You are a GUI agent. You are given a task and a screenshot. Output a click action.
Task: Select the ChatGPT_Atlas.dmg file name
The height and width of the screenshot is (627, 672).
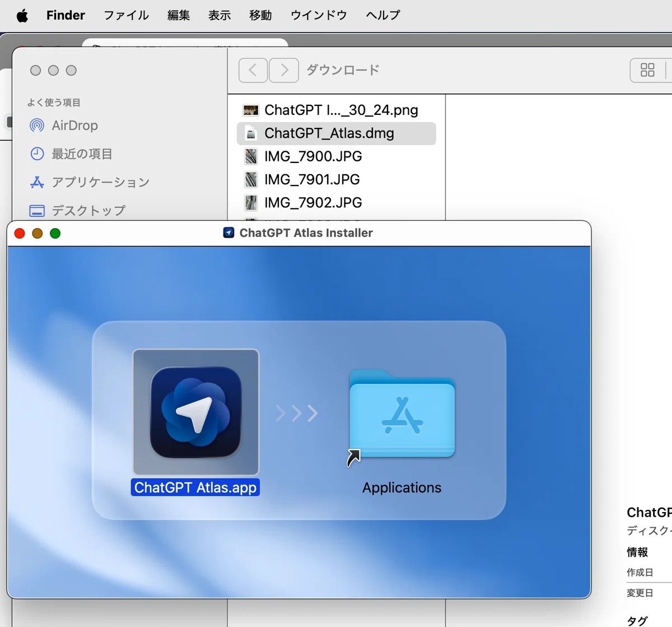coord(329,133)
